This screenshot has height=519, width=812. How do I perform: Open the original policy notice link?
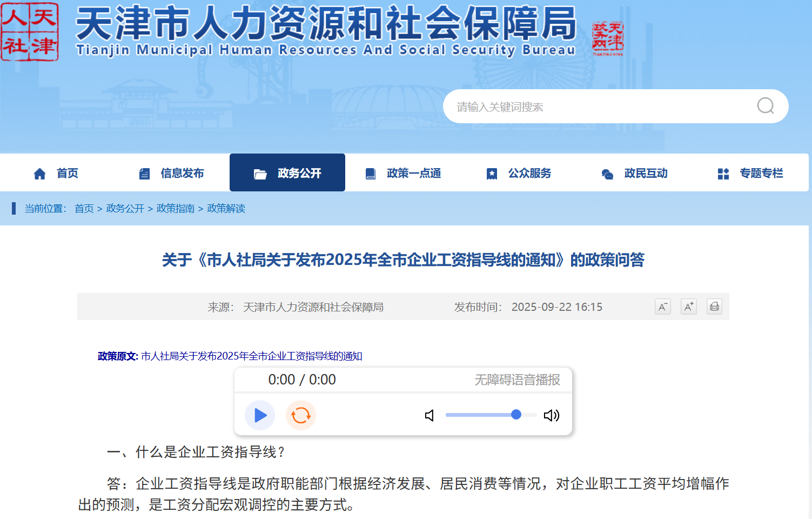pyautogui.click(x=251, y=356)
